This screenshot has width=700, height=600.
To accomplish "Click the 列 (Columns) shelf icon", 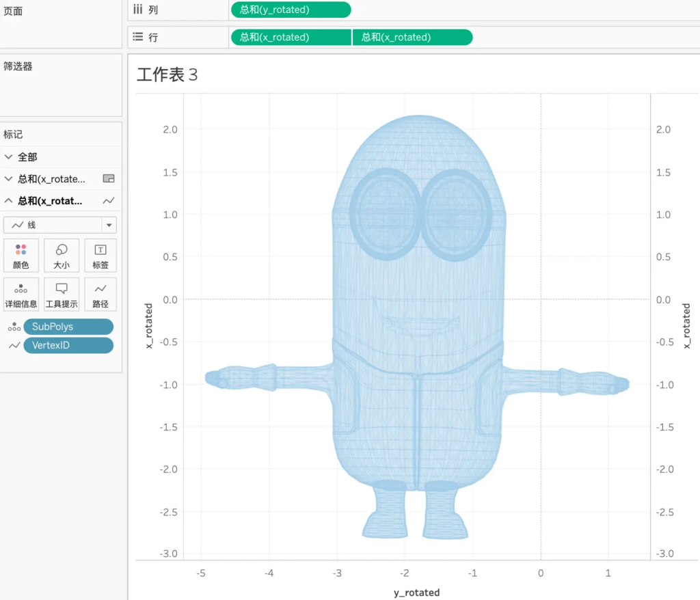I will (x=138, y=10).
